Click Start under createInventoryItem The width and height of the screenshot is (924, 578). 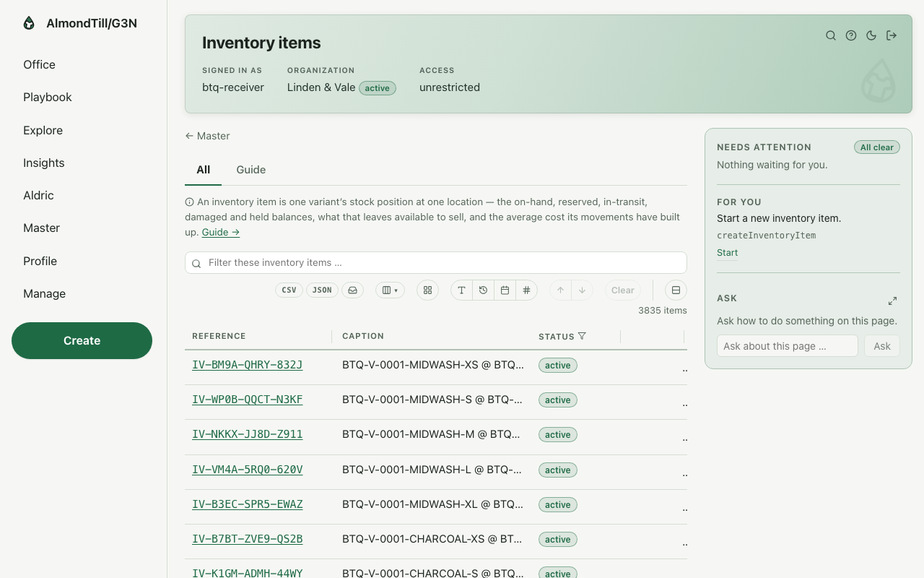click(727, 253)
